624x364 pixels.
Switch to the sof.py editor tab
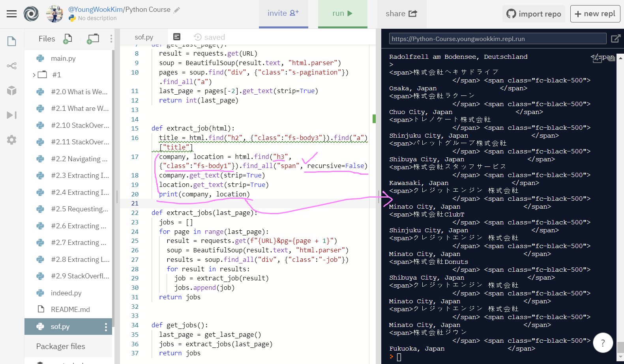[144, 37]
